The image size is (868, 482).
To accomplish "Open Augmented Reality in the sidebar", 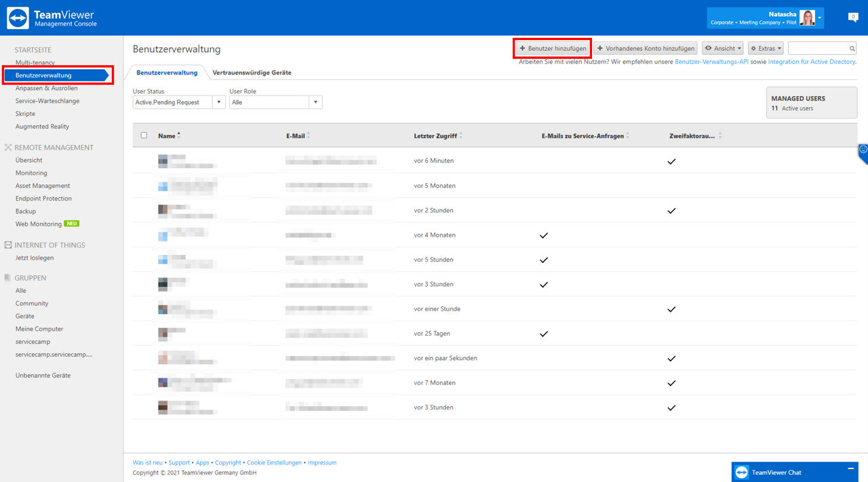I will click(x=42, y=127).
